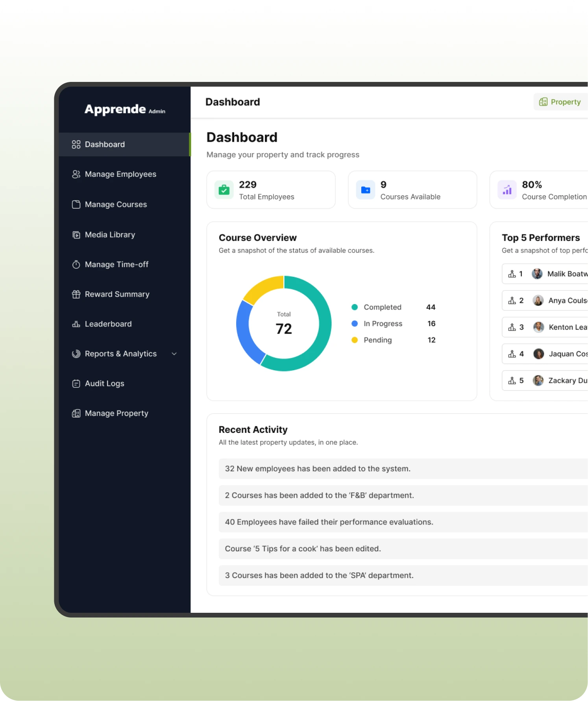Click the rank 4 podium icon
This screenshot has height=701, width=588.
point(512,354)
